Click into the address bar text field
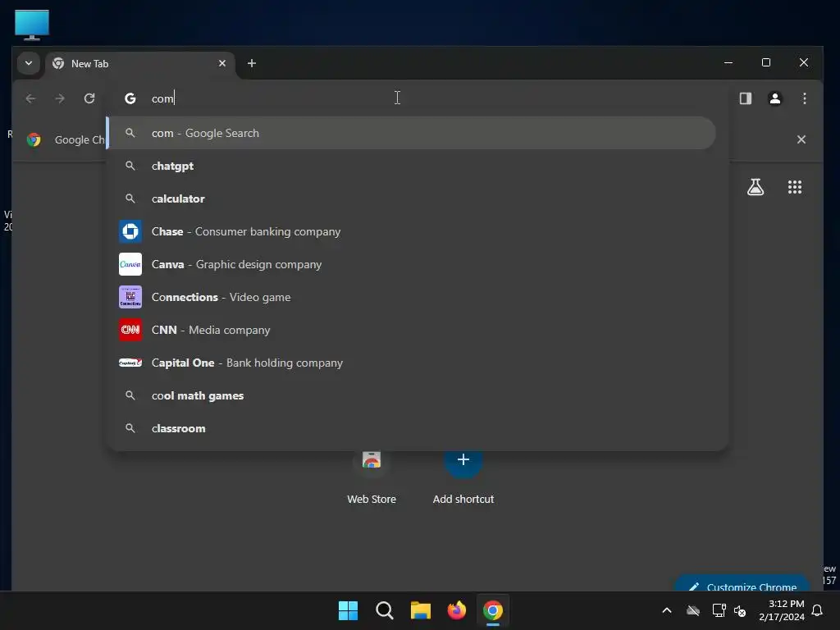 (x=418, y=98)
